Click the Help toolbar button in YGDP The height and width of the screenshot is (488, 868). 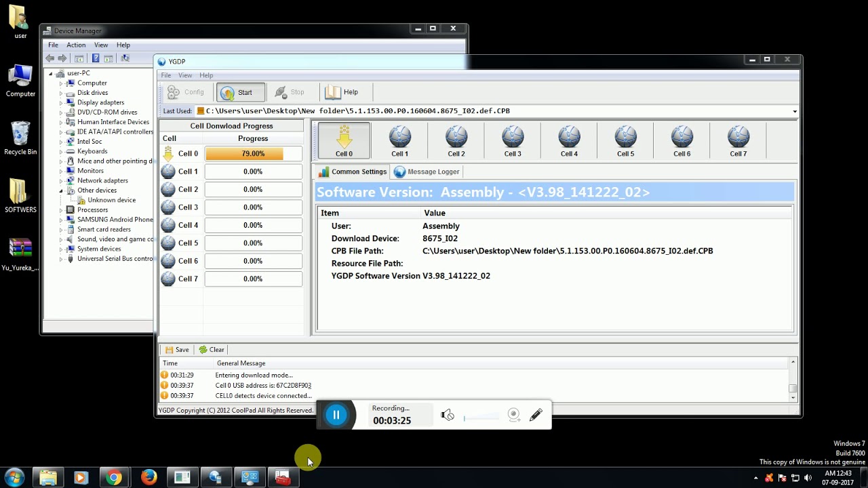342,92
